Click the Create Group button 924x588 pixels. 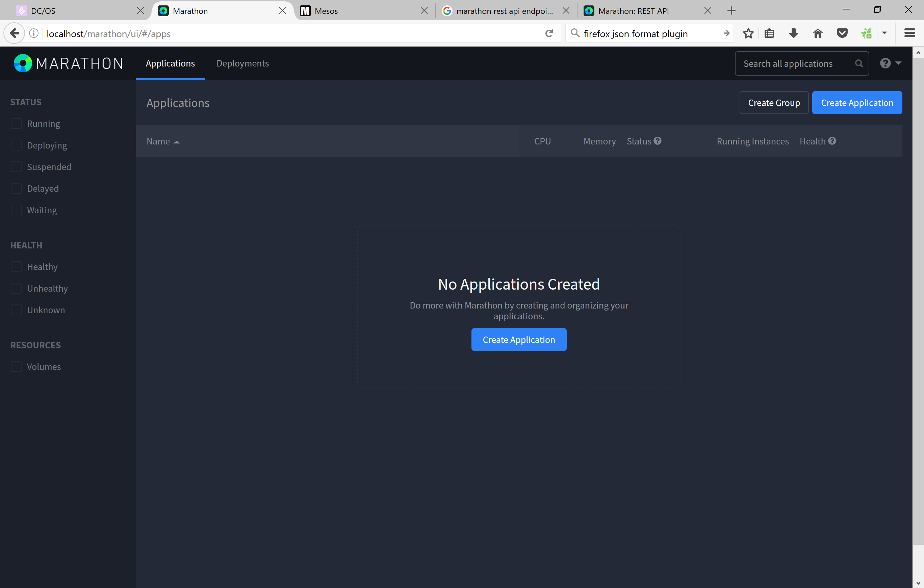tap(774, 103)
